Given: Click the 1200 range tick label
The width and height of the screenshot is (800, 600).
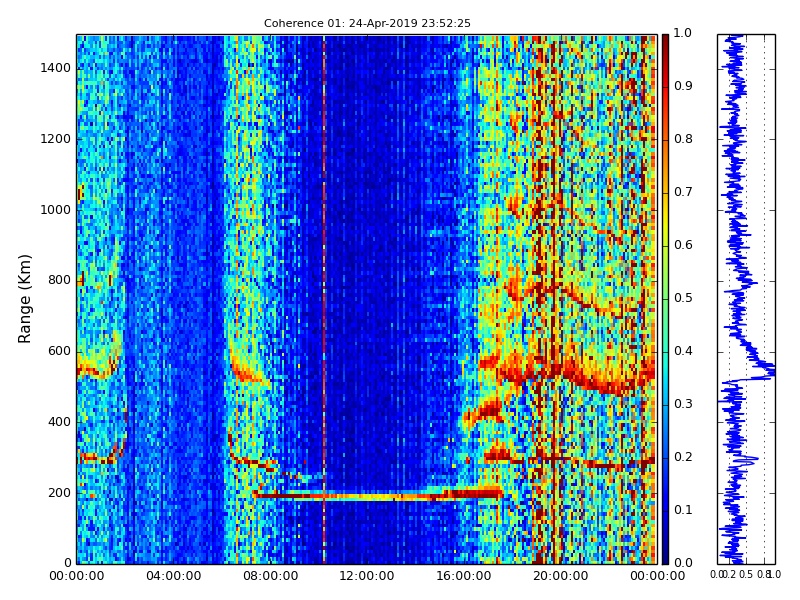Looking at the screenshot, I should point(56,139).
